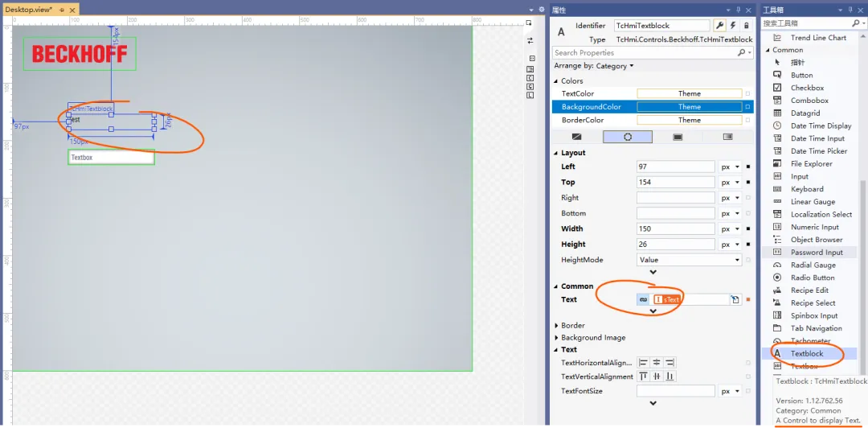This screenshot has width=868, height=428.
Task: Click the editor settings gear icon
Action: (542, 10)
